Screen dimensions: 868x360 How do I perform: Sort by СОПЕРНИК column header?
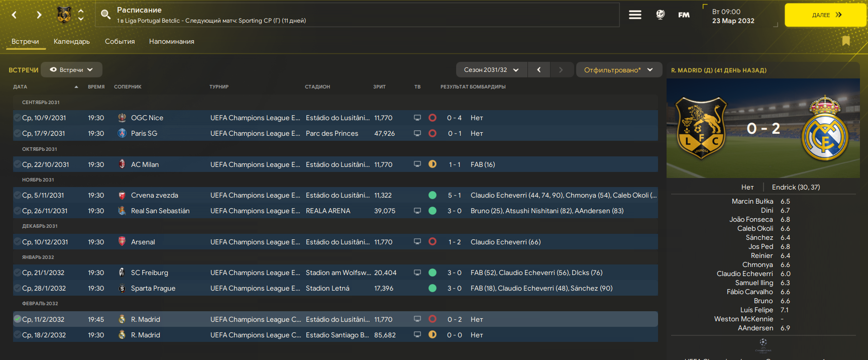[128, 87]
